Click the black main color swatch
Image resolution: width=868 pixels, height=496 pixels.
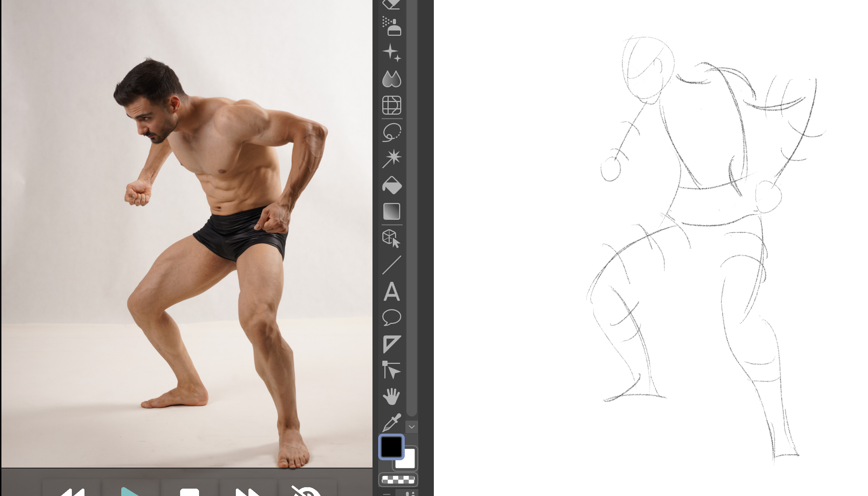coord(391,447)
